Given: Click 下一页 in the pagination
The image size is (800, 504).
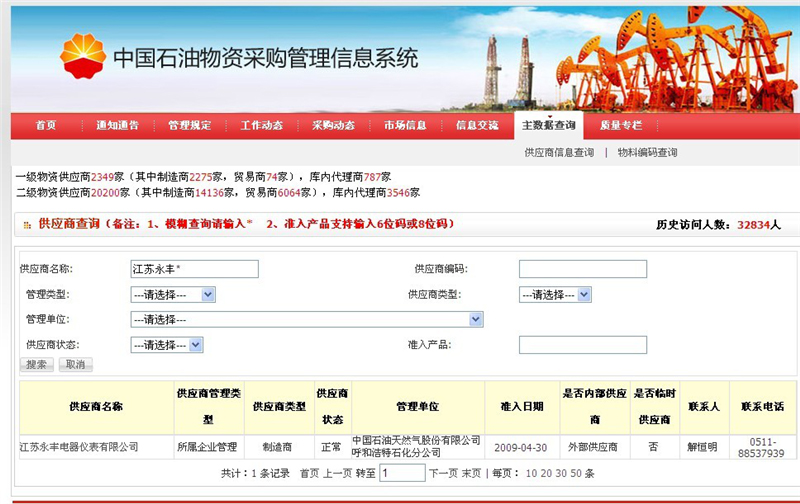Looking at the screenshot, I should [443, 473].
